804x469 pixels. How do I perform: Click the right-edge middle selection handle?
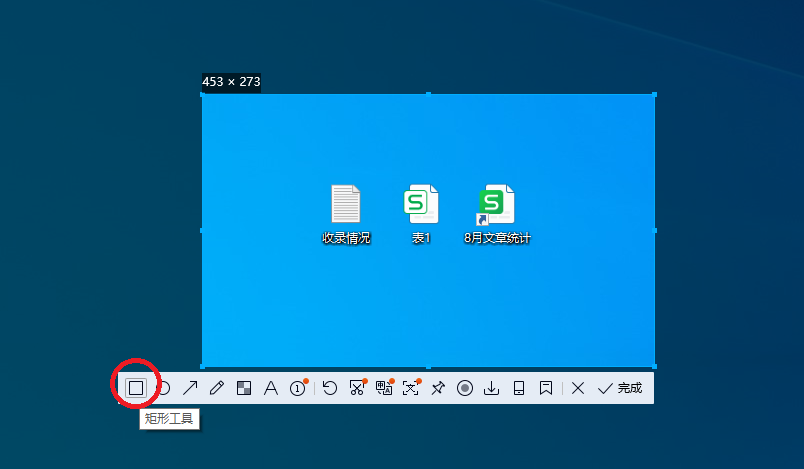coord(654,231)
